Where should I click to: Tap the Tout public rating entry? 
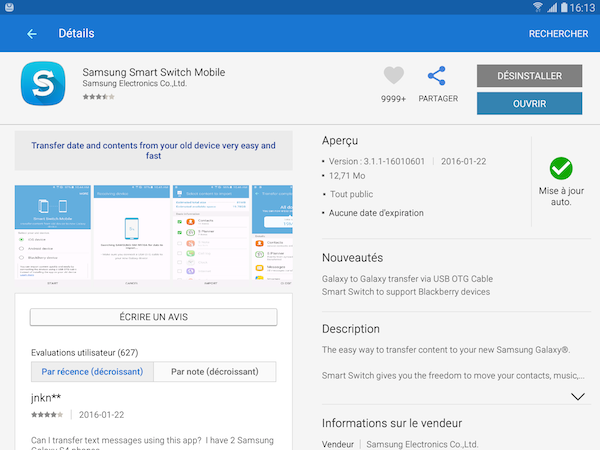point(351,194)
